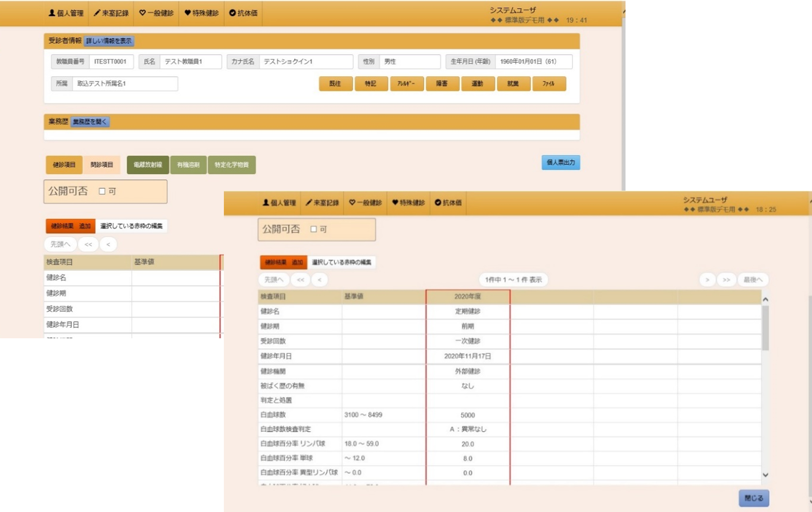This screenshot has height=512, width=812.
Task: Click the 既往 button
Action: [336, 83]
